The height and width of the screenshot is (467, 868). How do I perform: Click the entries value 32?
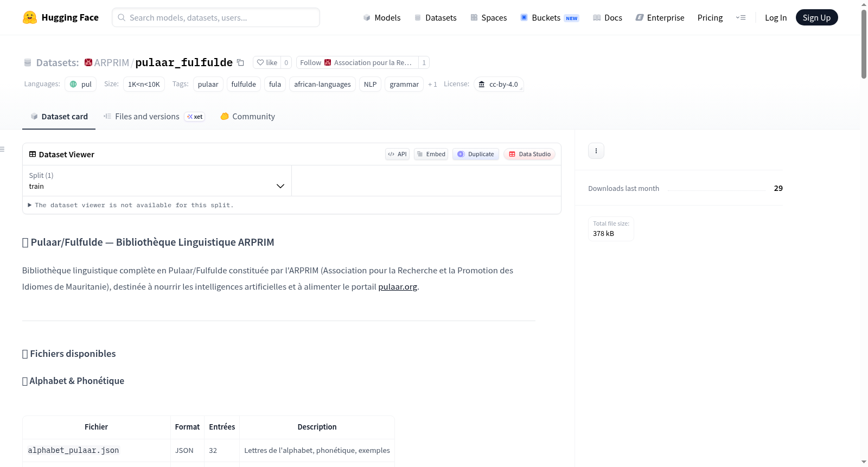pos(213,450)
